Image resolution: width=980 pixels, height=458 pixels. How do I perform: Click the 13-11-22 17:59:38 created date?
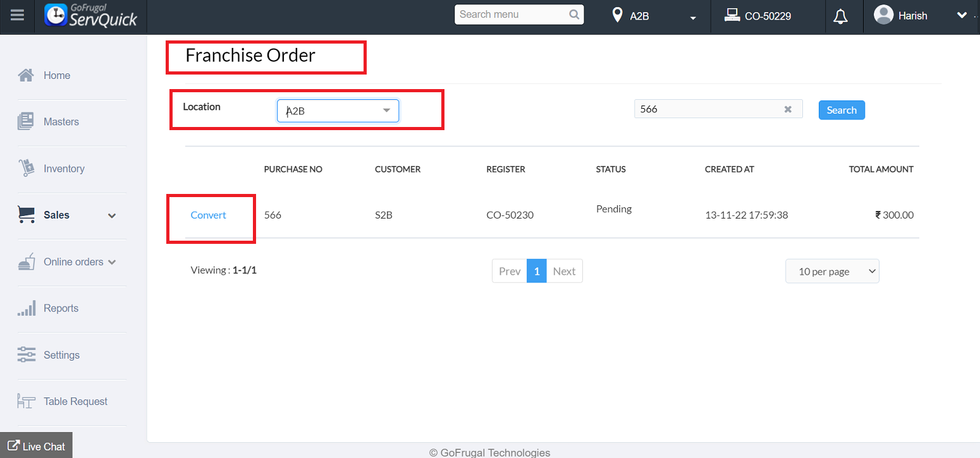[x=747, y=215]
